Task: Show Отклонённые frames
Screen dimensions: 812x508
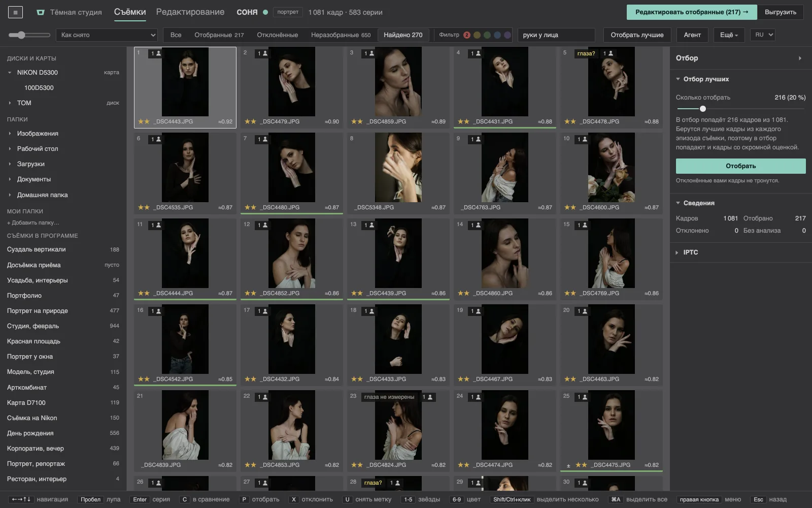Action: pyautogui.click(x=278, y=35)
